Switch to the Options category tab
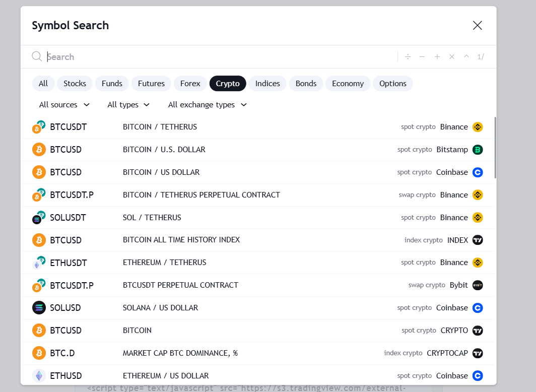Viewport: 536px width, 392px height. click(x=393, y=84)
